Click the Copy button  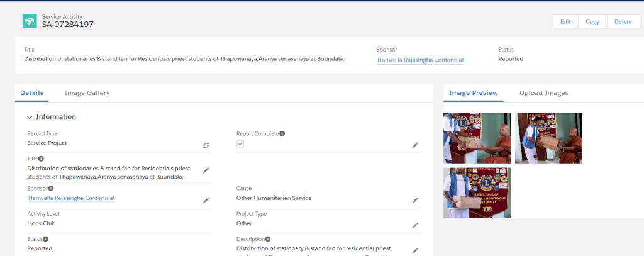592,22
